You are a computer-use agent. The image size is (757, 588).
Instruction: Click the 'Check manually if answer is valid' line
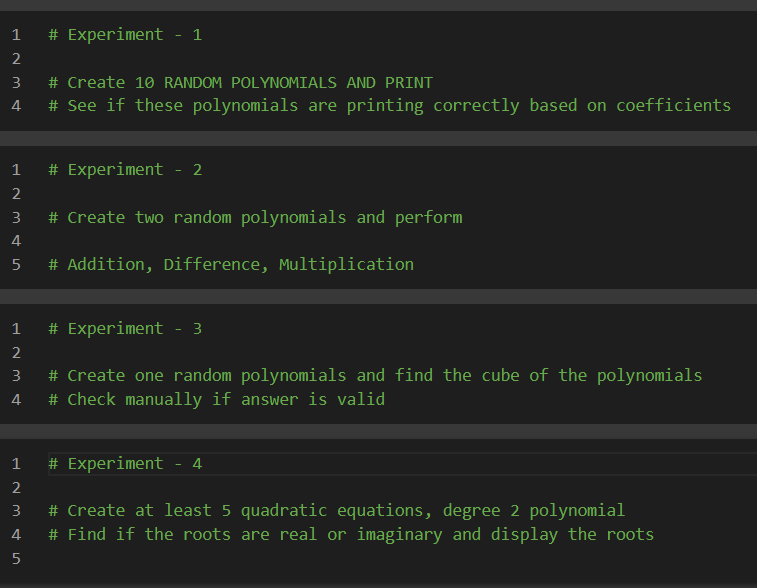[x=217, y=400]
